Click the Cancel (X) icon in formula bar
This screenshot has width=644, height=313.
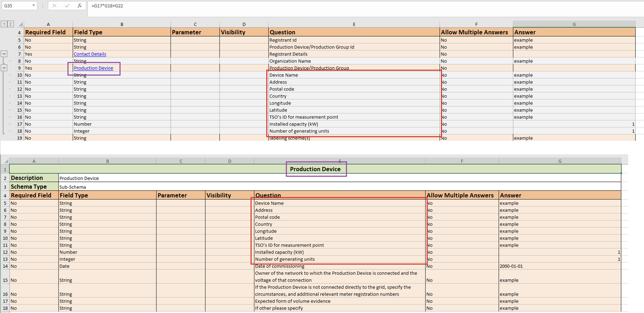(54, 6)
